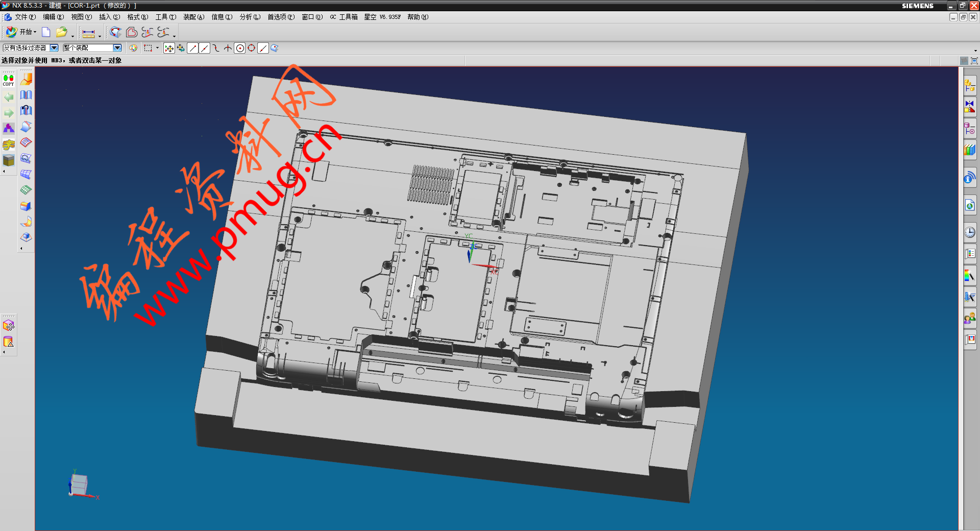
Task: Click the yellow cylinder with triangle icon
Action: 9,342
